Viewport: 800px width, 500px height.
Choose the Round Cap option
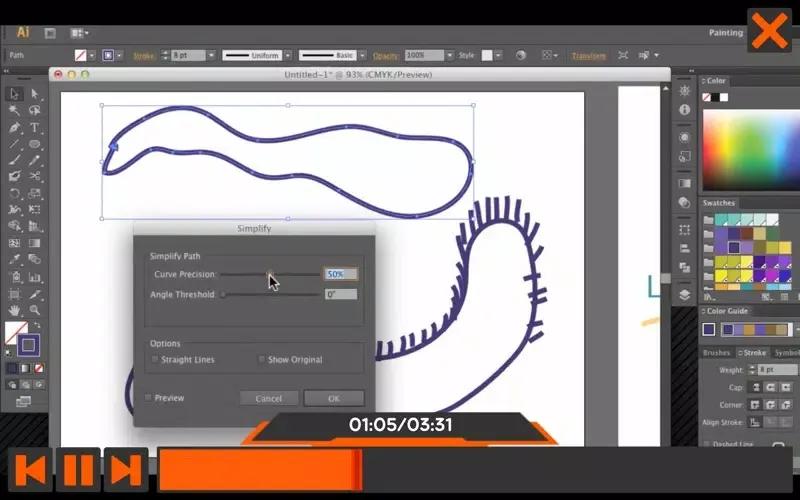click(x=770, y=388)
